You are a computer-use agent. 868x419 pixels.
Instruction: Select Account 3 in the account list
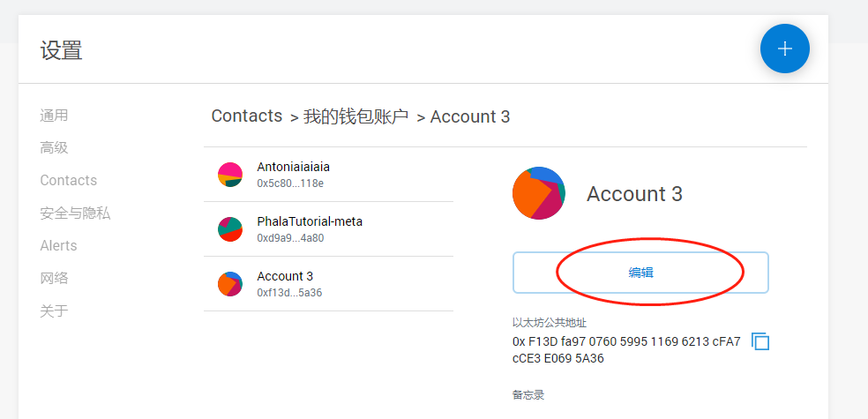[328, 284]
